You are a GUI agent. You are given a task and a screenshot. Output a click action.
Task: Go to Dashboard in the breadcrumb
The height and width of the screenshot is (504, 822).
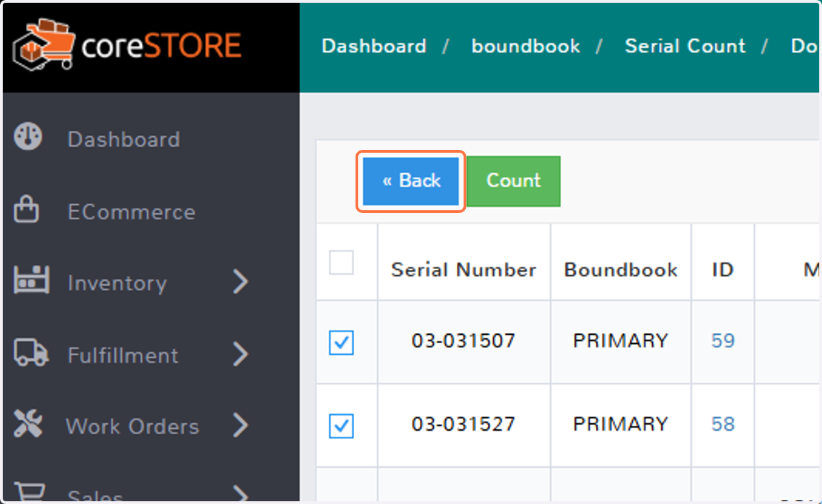click(x=374, y=47)
